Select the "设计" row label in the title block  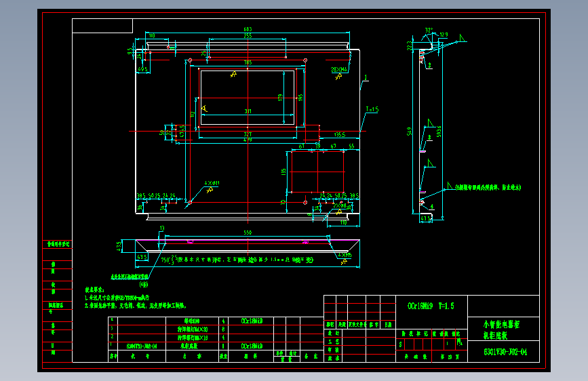click(x=334, y=333)
